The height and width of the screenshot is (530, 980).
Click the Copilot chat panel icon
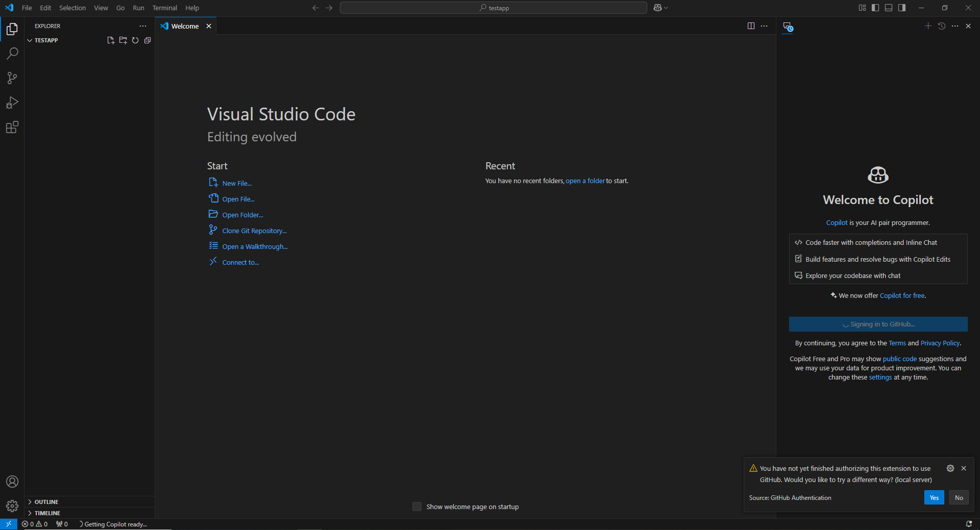tap(788, 27)
